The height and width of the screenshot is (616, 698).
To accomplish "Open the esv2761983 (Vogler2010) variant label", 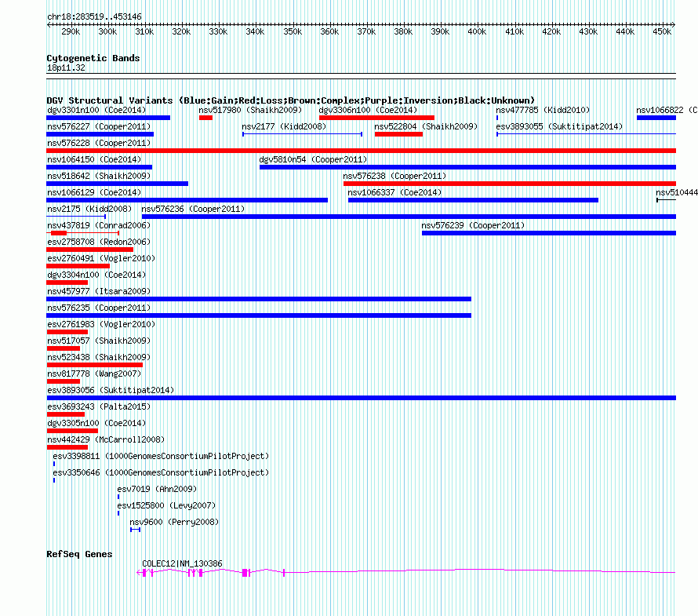I will (101, 324).
